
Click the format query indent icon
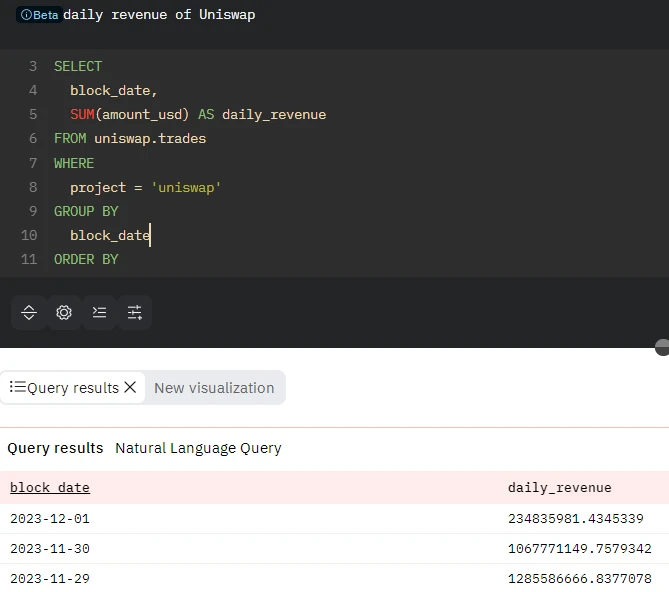click(x=99, y=313)
